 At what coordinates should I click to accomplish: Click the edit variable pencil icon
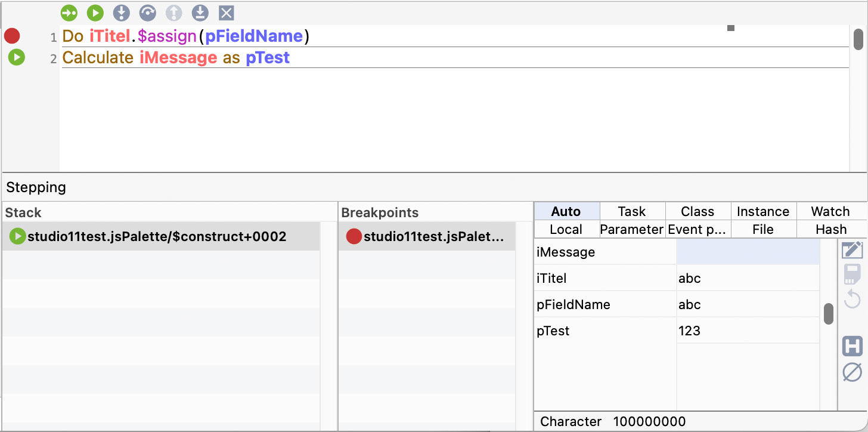click(852, 250)
